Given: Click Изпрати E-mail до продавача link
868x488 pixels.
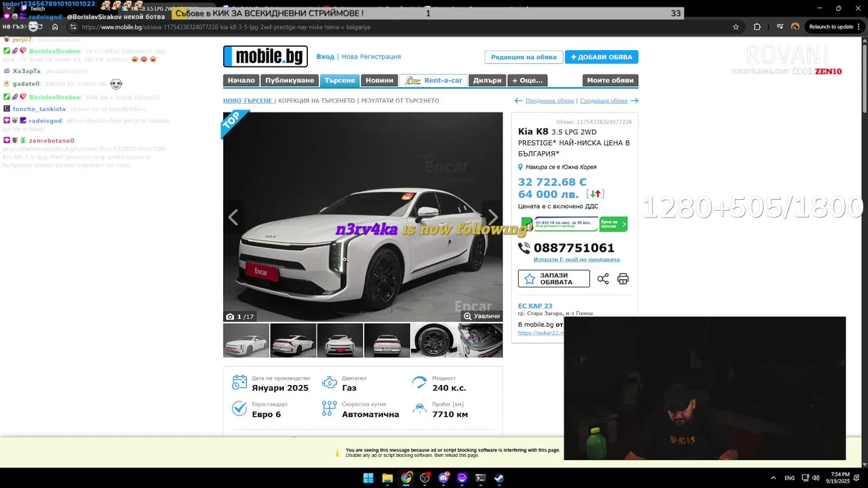Looking at the screenshot, I should pos(576,260).
